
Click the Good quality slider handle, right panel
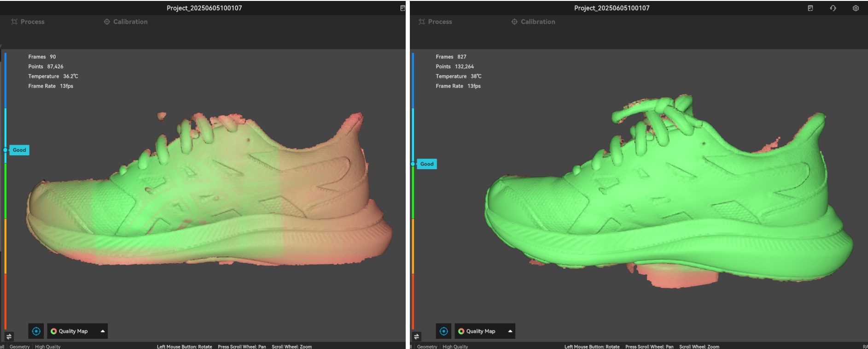click(413, 164)
